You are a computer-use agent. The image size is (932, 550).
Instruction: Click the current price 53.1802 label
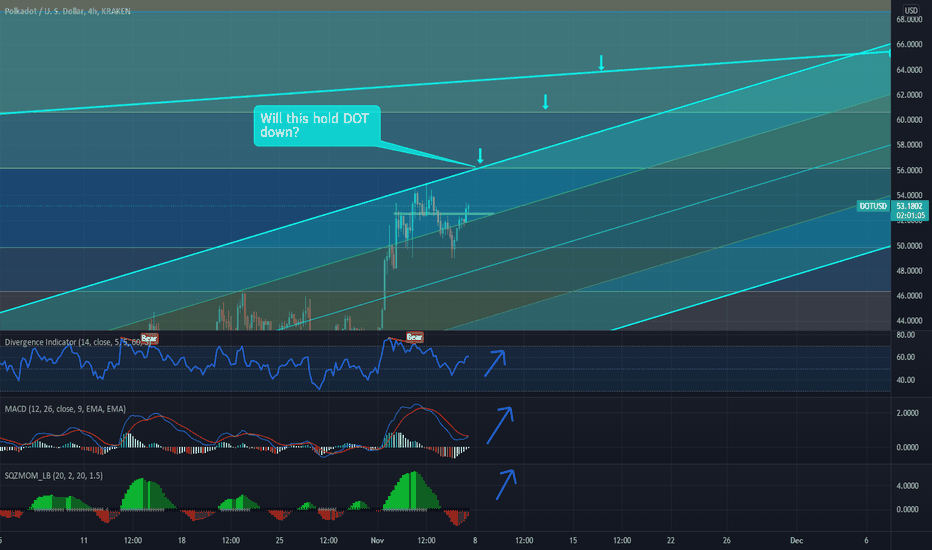910,206
